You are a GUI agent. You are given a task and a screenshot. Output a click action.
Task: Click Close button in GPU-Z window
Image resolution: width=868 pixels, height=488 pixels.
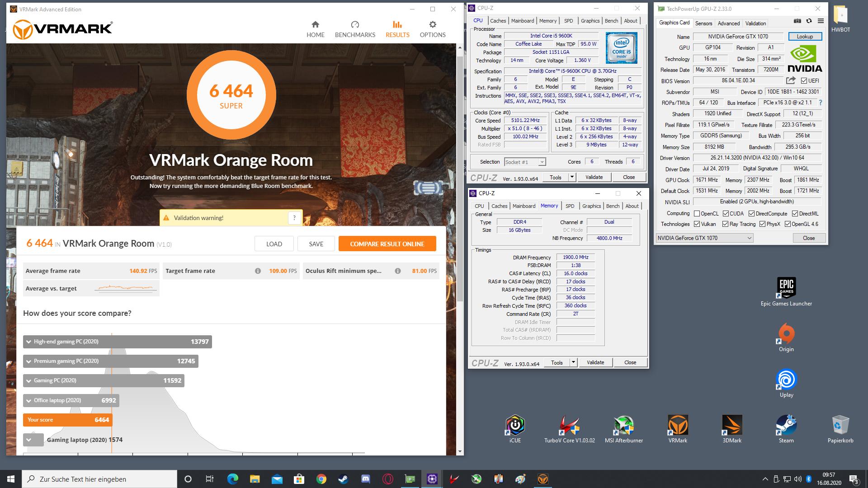809,238
